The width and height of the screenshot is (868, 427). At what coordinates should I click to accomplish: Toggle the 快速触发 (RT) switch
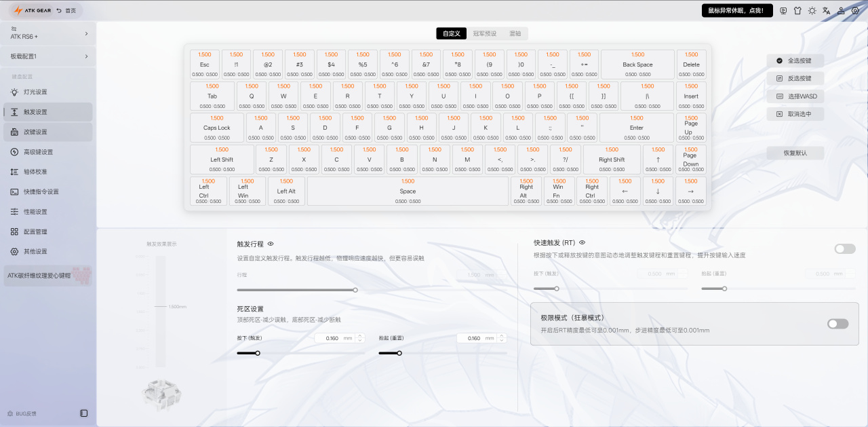click(845, 249)
